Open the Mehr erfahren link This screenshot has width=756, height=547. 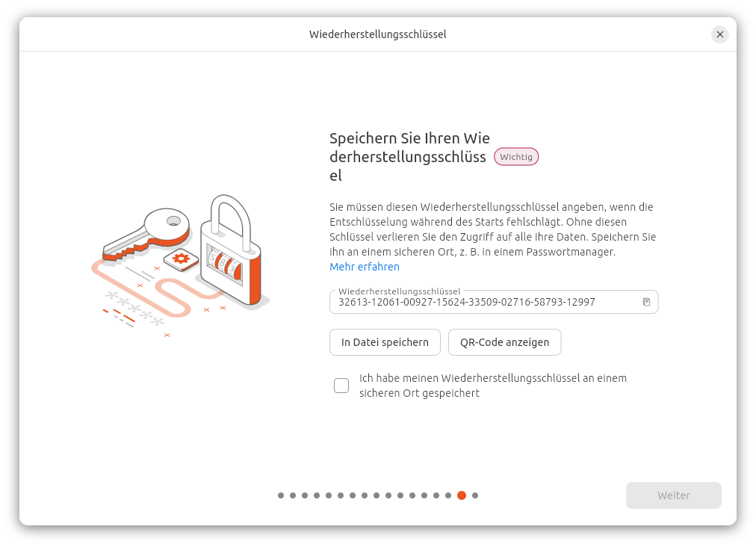(x=365, y=267)
